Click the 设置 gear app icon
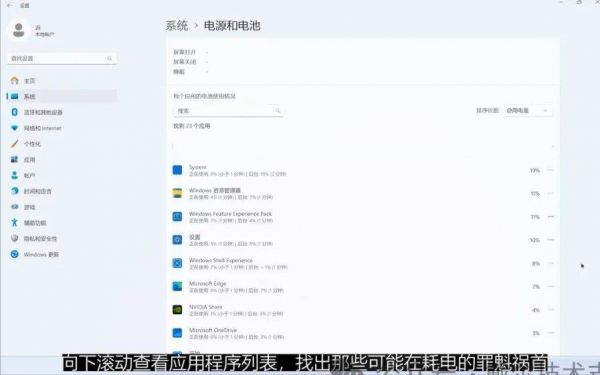The height and width of the screenshot is (375, 600). tap(177, 240)
